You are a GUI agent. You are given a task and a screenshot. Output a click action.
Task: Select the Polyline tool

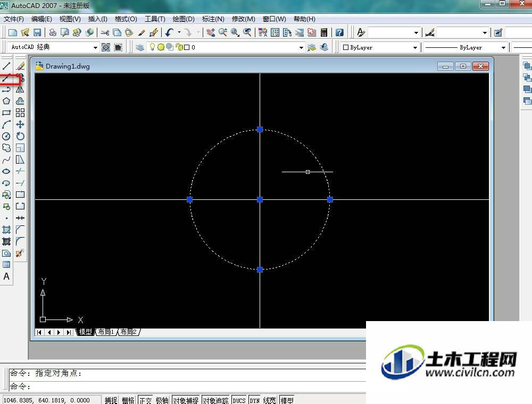pyautogui.click(x=6, y=89)
